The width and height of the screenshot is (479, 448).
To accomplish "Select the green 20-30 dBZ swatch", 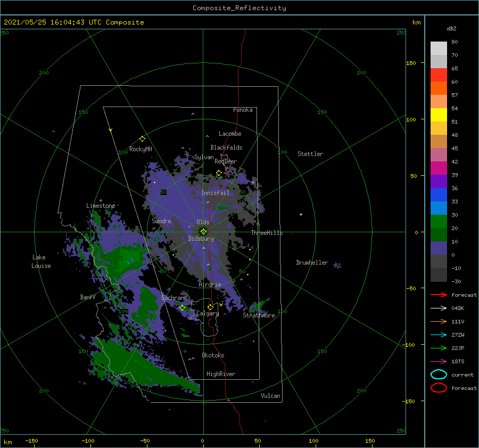I will click(439, 222).
